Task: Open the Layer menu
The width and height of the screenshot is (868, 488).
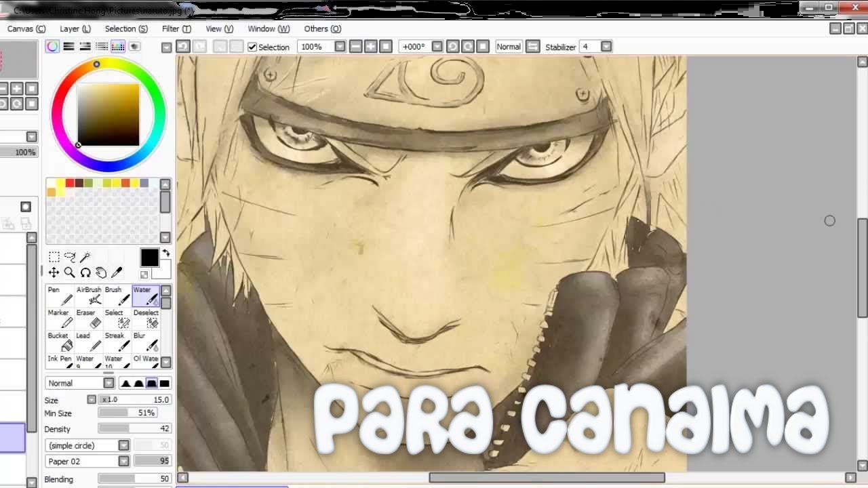Action: point(75,28)
